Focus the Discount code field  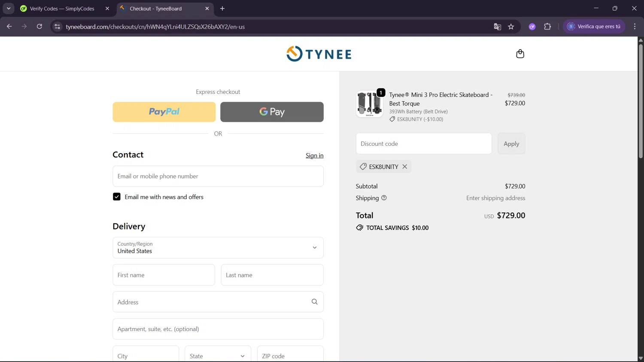(424, 144)
